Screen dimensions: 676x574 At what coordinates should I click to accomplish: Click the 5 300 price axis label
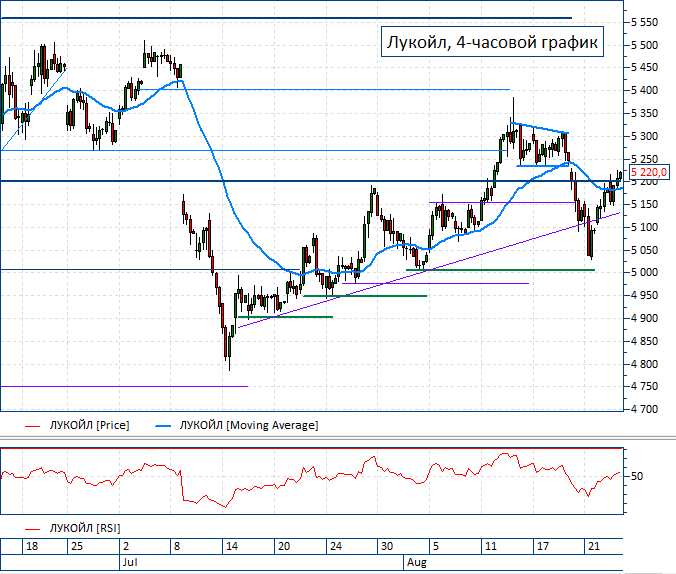pyautogui.click(x=645, y=136)
